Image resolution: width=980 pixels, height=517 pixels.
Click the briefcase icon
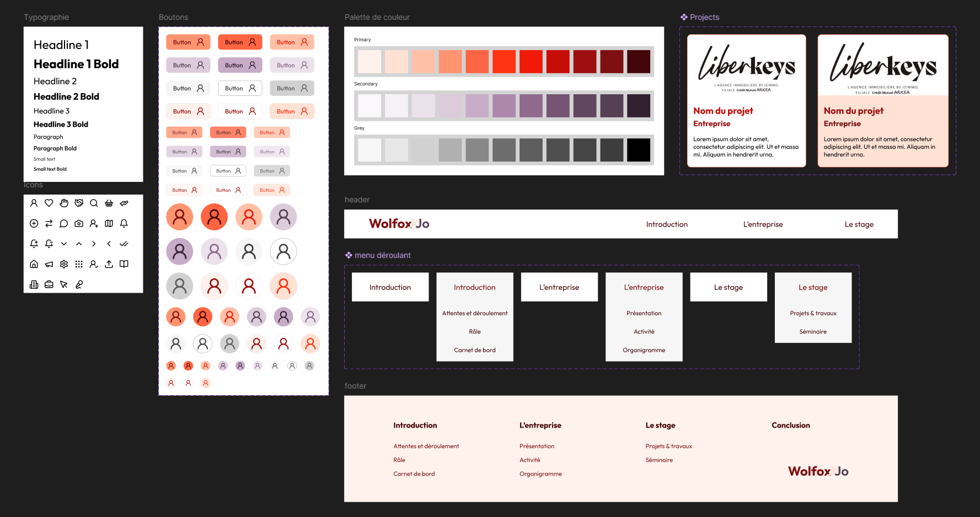[x=49, y=284]
